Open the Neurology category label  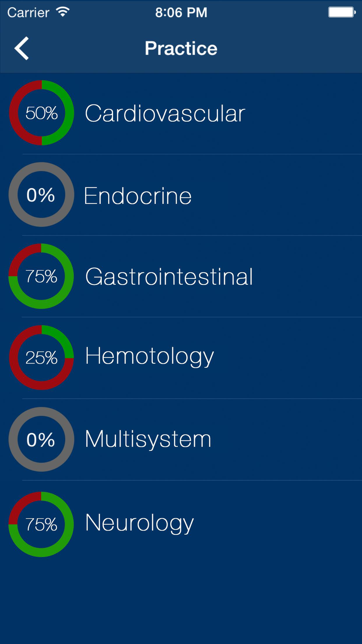(139, 523)
